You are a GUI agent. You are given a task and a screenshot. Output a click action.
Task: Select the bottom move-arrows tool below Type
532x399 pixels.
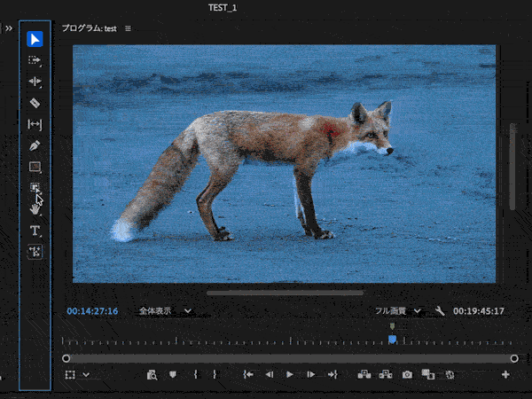[x=35, y=252]
